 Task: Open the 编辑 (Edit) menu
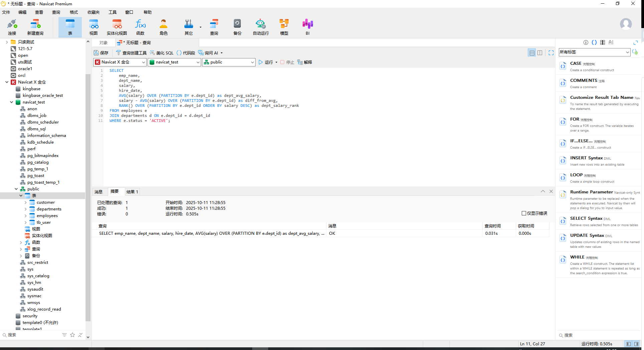(x=22, y=12)
